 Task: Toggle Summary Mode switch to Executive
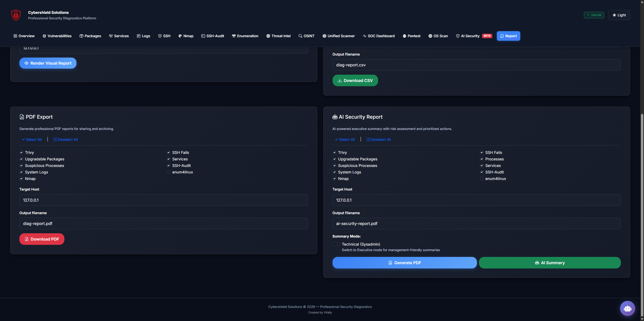(336, 244)
